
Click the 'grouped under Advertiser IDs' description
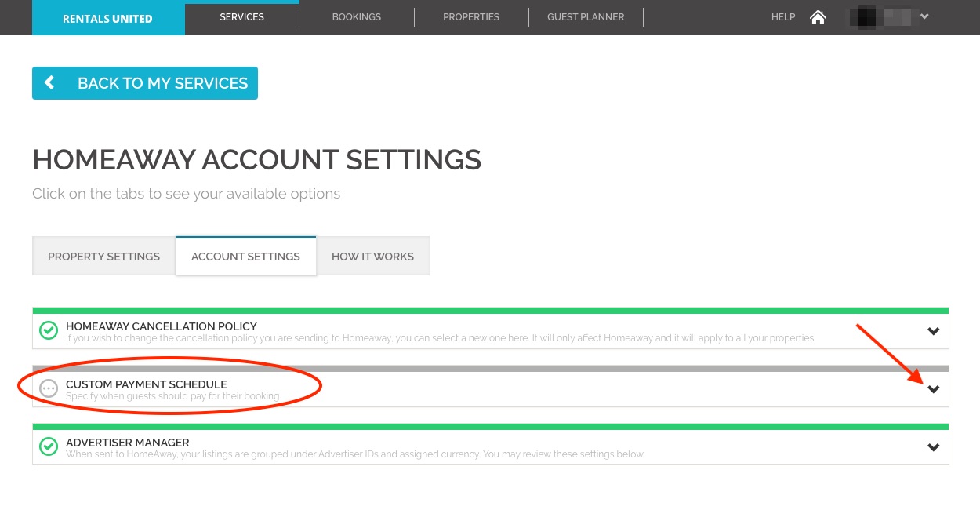click(x=355, y=454)
